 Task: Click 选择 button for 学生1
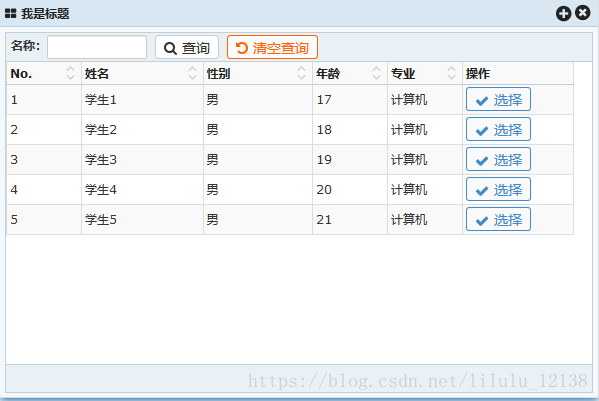pos(498,99)
